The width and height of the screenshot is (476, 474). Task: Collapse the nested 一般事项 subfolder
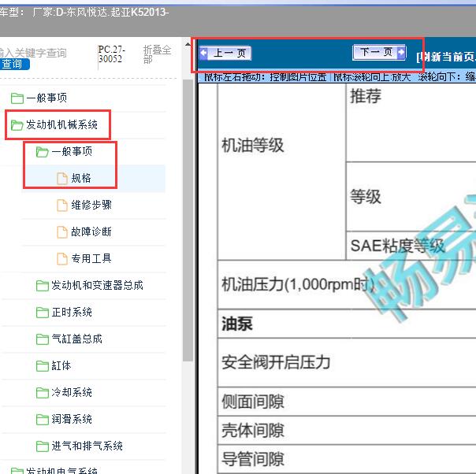72,151
